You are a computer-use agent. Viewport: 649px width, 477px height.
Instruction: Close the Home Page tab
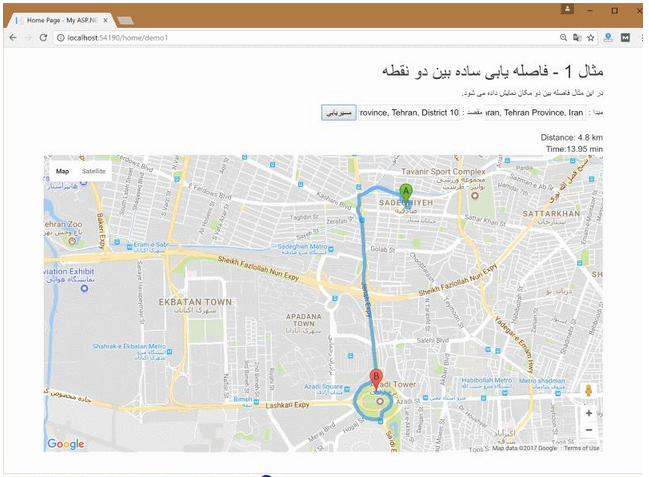(106, 20)
